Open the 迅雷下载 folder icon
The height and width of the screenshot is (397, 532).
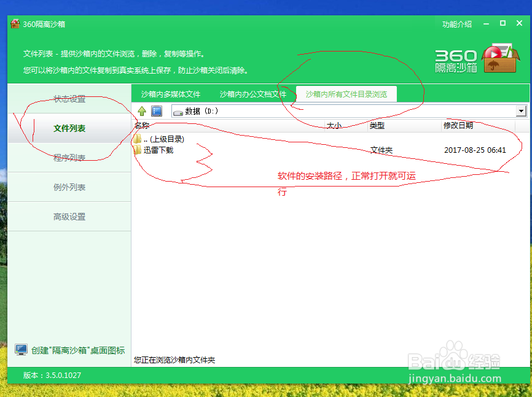point(138,148)
